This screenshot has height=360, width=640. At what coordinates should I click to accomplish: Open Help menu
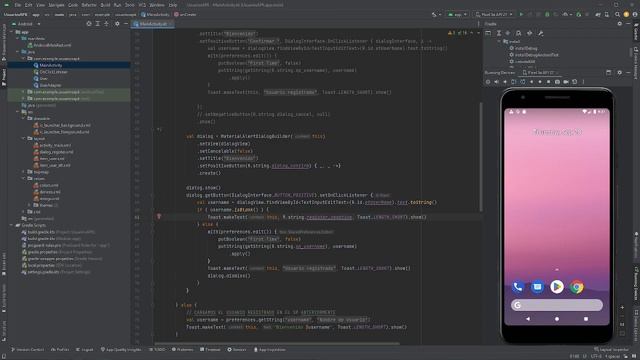pyautogui.click(x=173, y=5)
